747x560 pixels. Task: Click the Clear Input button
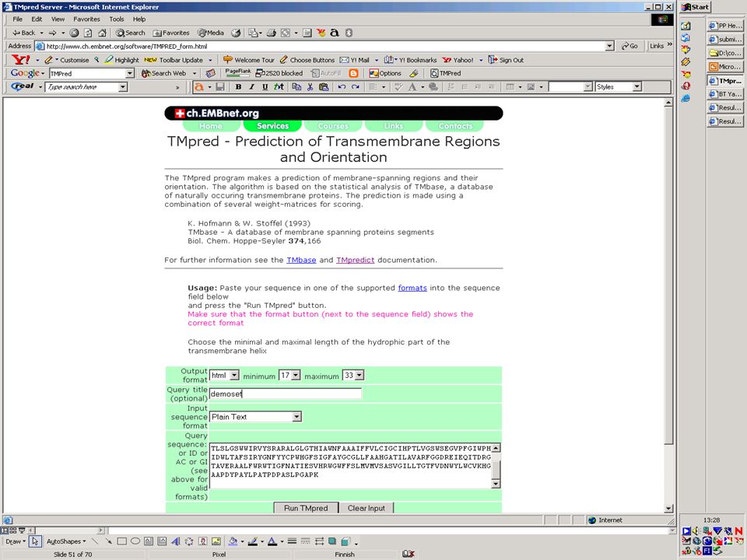pos(366,508)
